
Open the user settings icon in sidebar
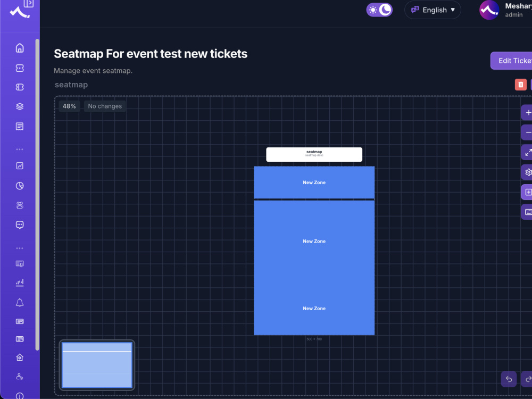(x=20, y=377)
